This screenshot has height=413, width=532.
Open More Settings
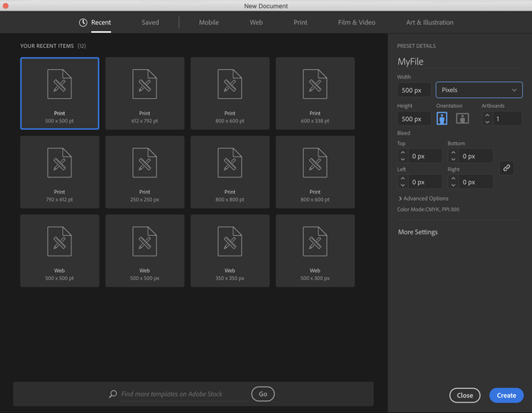click(418, 232)
